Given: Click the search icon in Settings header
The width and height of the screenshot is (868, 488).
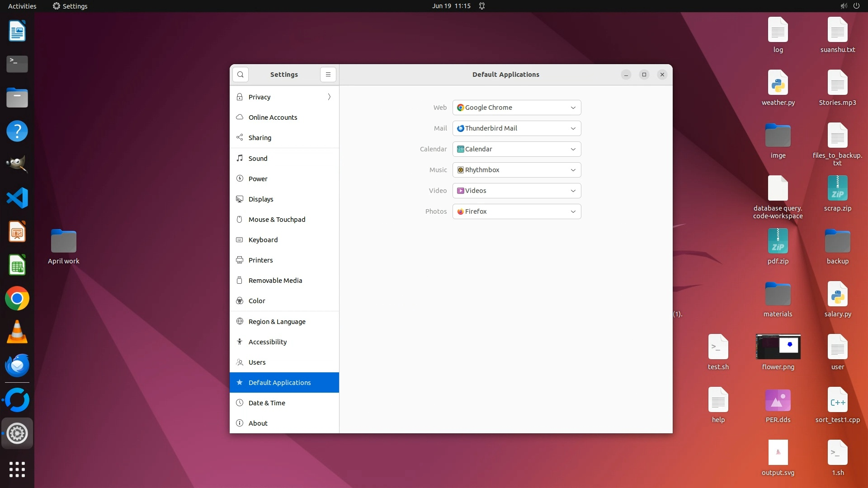Looking at the screenshot, I should tap(241, 75).
